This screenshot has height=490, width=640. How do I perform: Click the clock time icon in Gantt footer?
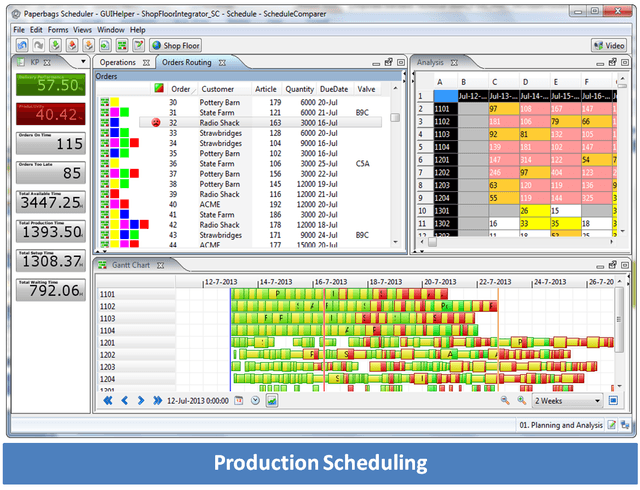click(256, 401)
